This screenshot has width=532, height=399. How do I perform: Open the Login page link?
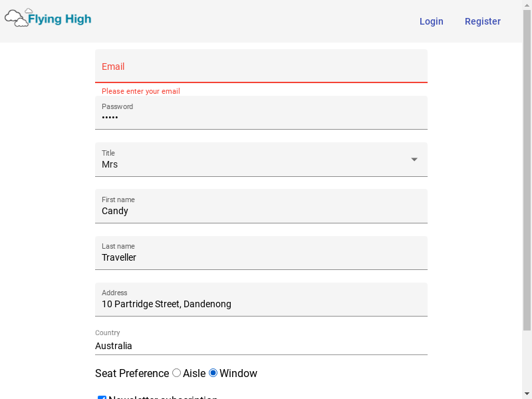[431, 21]
